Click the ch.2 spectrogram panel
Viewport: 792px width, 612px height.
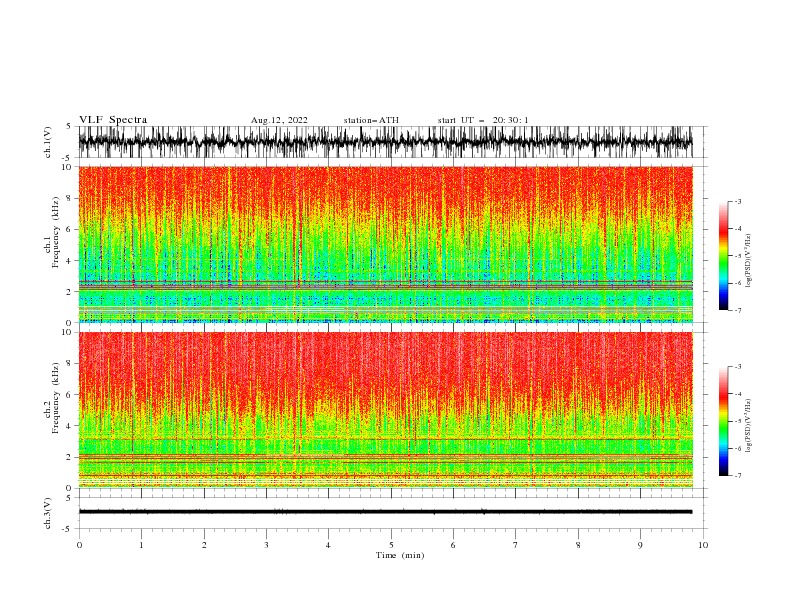[x=385, y=410]
